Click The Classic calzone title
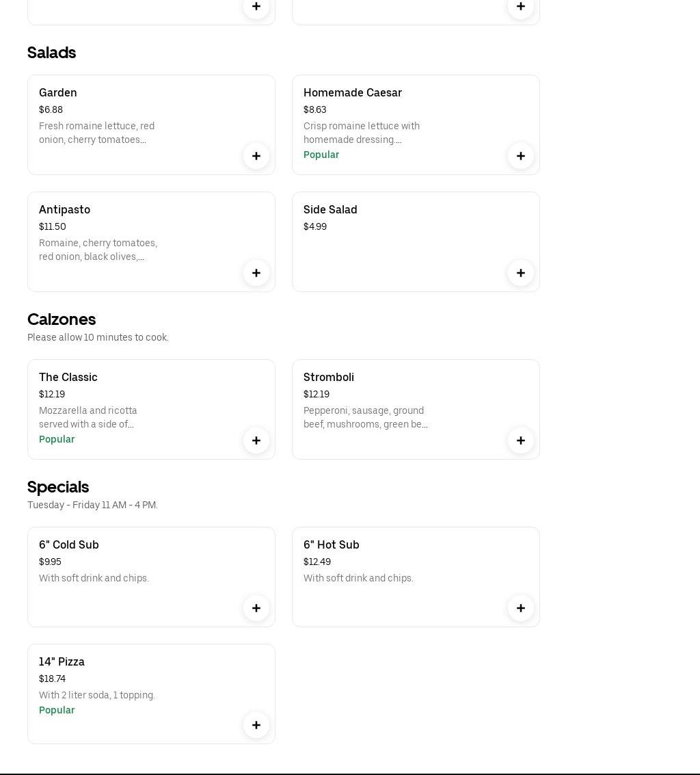This screenshot has height=775, width=700. click(x=68, y=377)
